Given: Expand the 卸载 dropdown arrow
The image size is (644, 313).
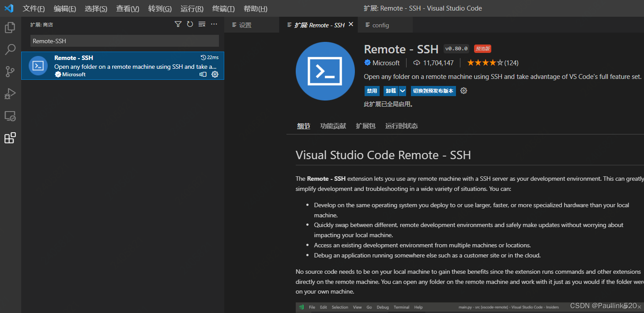Looking at the screenshot, I should click(402, 91).
